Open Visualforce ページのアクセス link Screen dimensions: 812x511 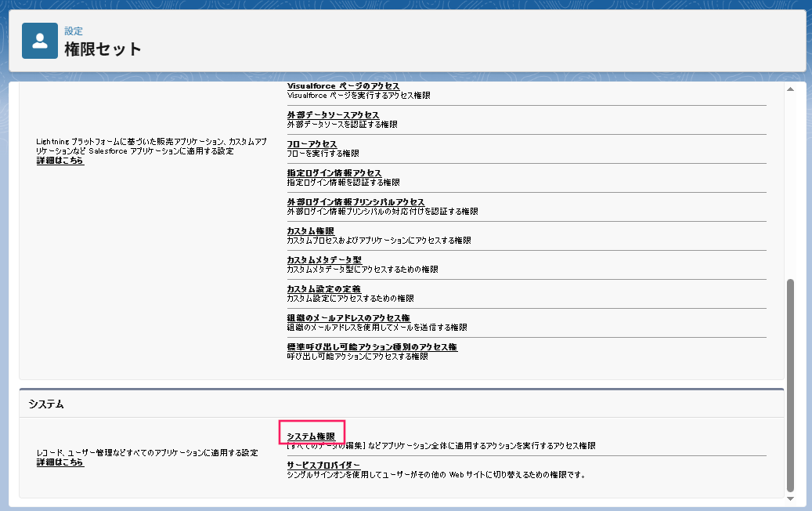[x=343, y=86]
